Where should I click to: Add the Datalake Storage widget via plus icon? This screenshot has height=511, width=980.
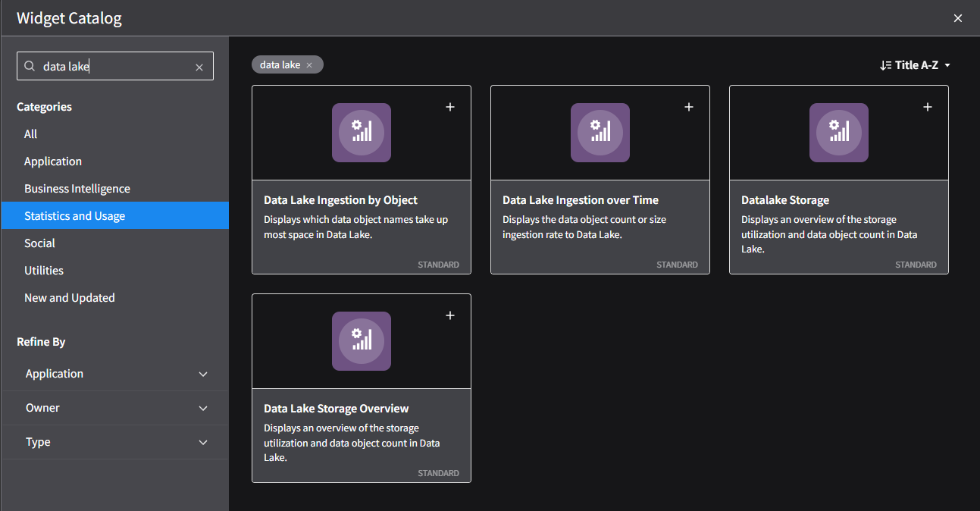tap(928, 107)
